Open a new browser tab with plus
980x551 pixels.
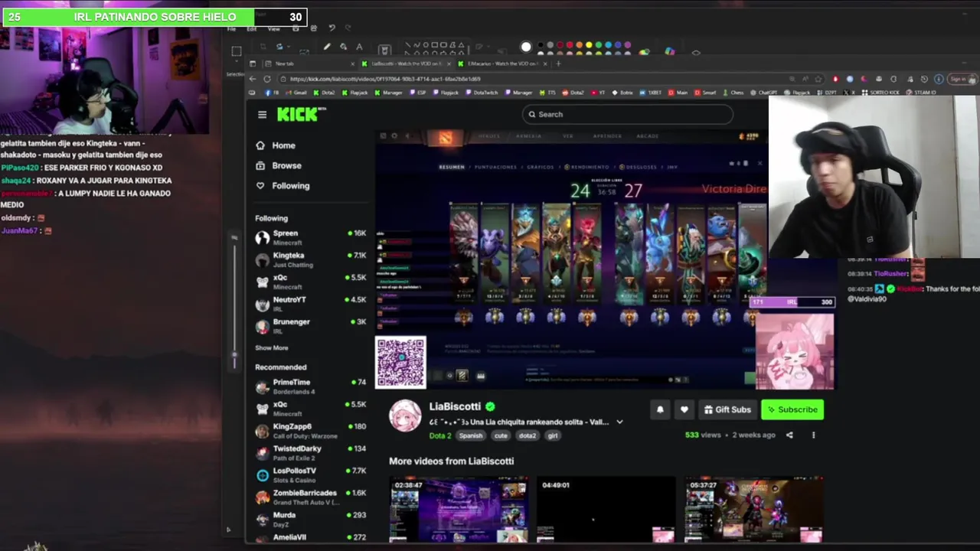[558, 64]
